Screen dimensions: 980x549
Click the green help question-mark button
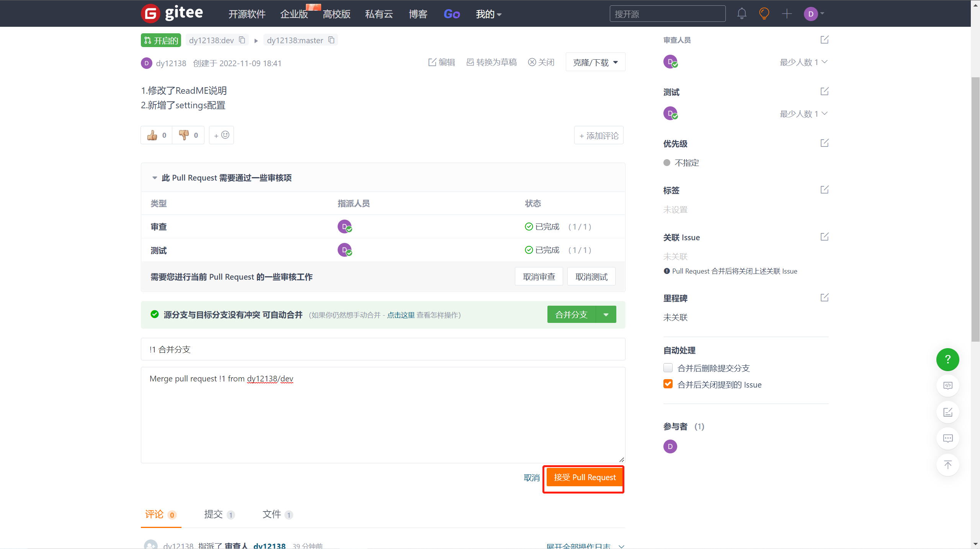947,359
